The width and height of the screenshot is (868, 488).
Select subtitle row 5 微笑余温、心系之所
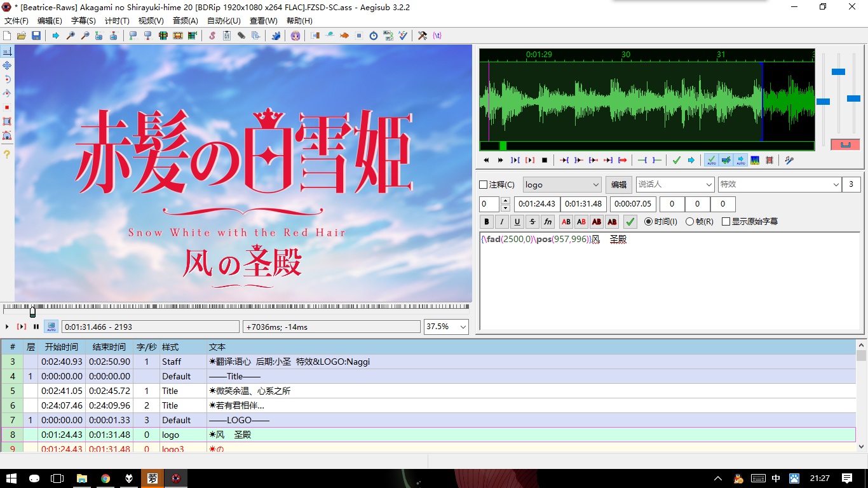tap(428, 391)
